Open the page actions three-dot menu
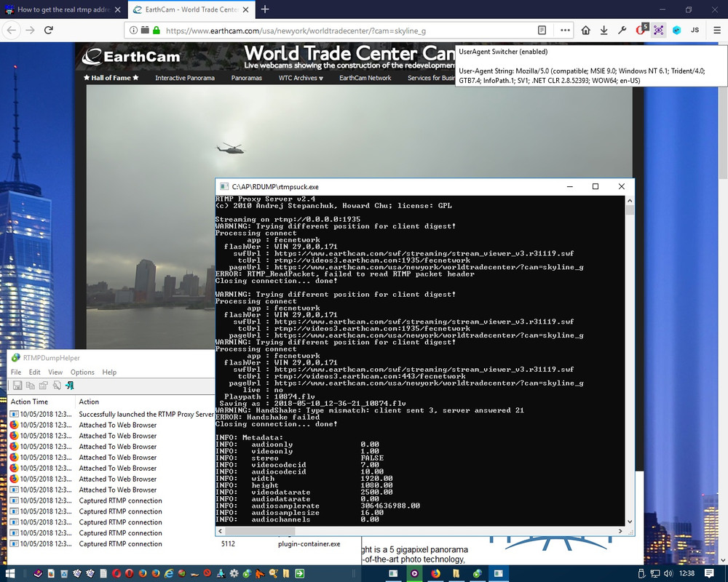The height and width of the screenshot is (582, 728). 565,30
